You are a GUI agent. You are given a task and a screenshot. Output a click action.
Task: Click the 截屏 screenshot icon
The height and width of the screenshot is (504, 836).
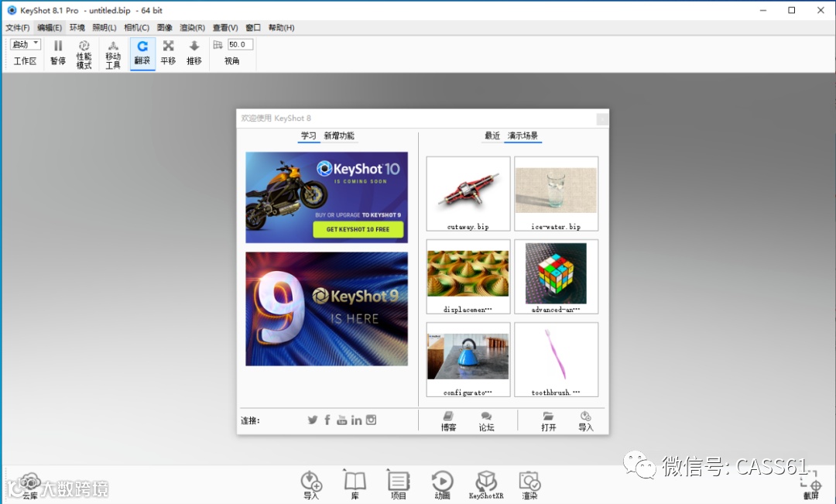[811, 486]
